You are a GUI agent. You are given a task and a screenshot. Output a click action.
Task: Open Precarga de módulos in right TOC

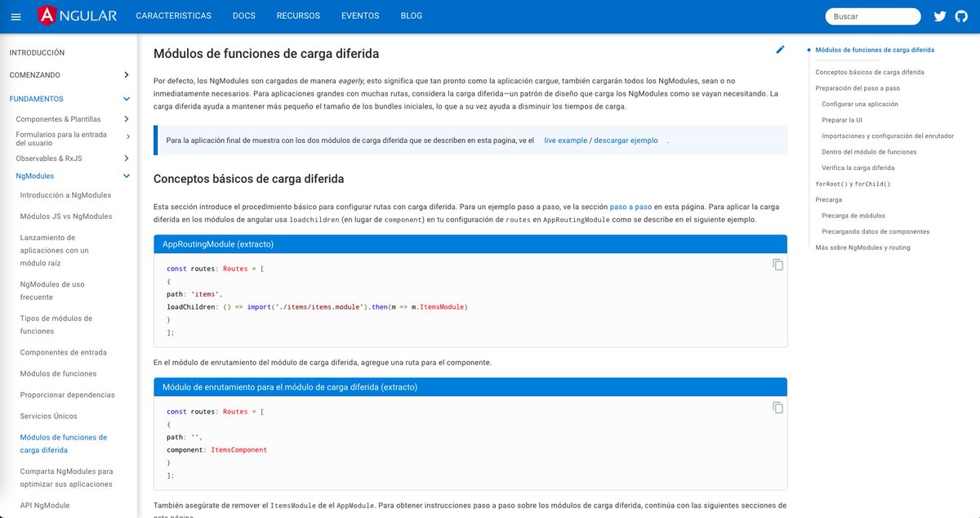pos(856,216)
